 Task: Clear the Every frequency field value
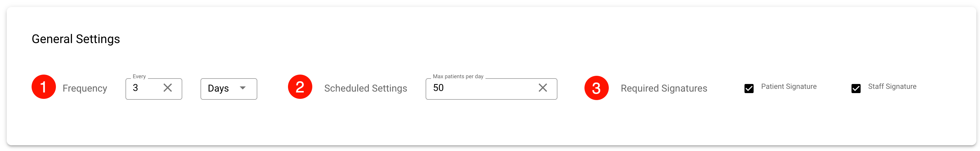167,88
